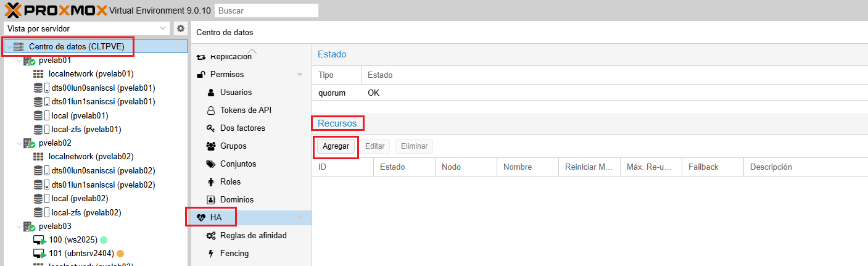The width and height of the screenshot is (868, 266).
Task: Open the Tokens de API menu item
Action: pos(252,110)
